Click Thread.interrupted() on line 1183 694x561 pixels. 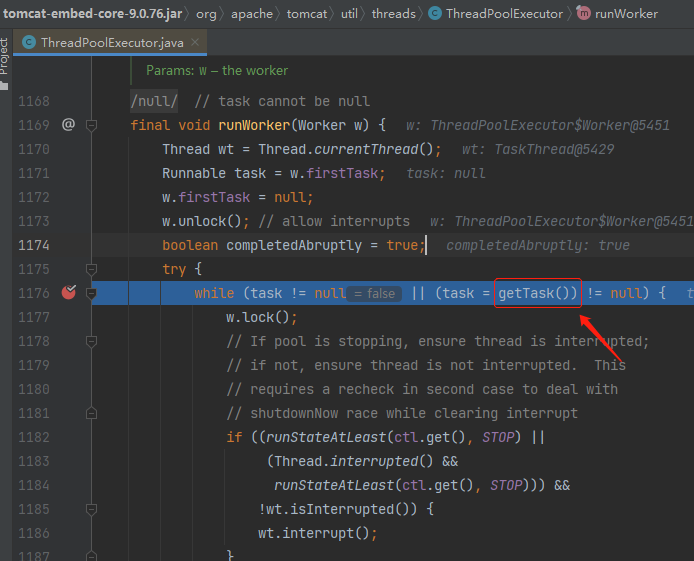354,461
